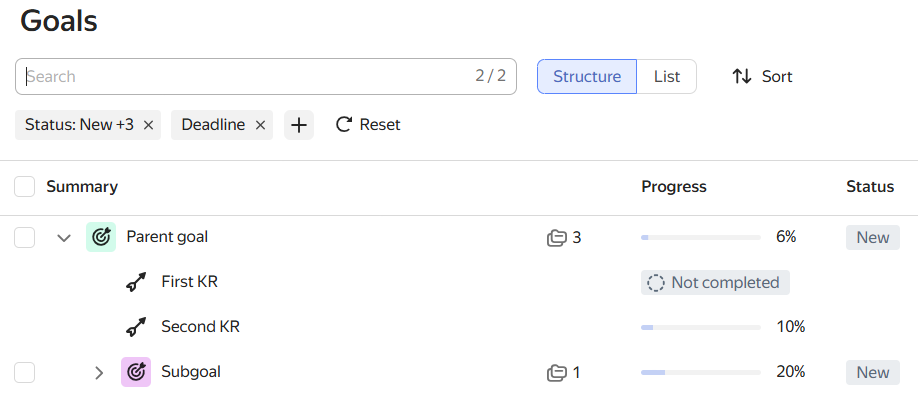Collapse the Parent goal tree
This screenshot has height=398, width=918.
[64, 238]
